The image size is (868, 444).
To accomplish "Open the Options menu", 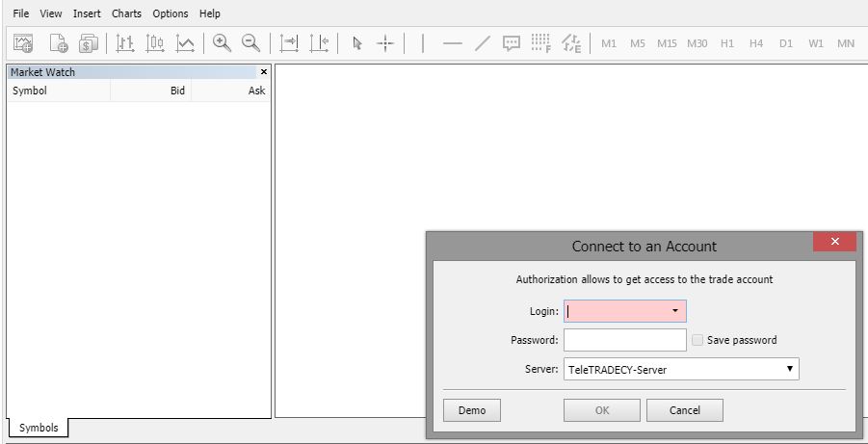I will click(171, 13).
